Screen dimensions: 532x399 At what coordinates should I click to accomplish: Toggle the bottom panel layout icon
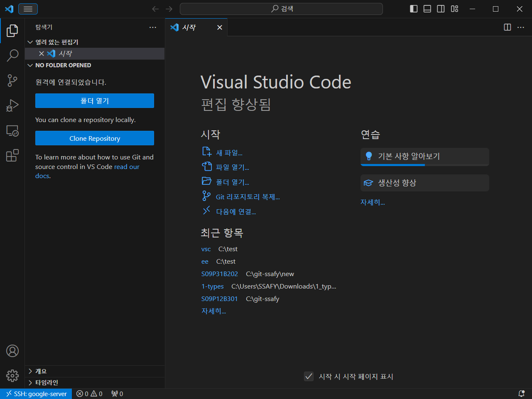click(427, 9)
